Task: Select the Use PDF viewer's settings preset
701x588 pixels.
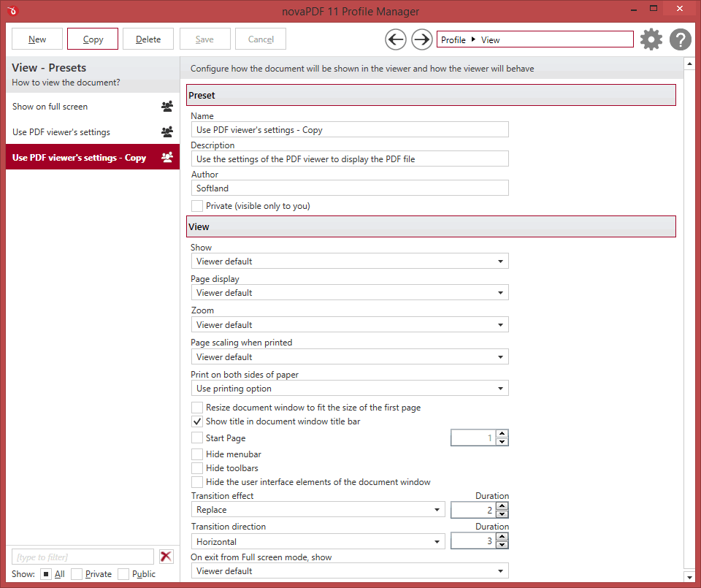Action: (x=93, y=132)
